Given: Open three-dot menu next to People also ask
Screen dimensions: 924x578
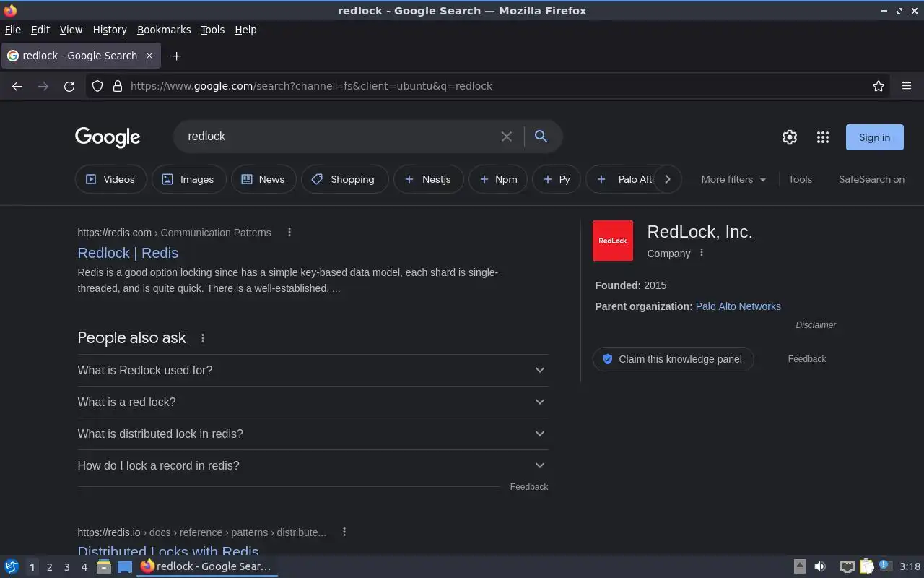Looking at the screenshot, I should (203, 338).
